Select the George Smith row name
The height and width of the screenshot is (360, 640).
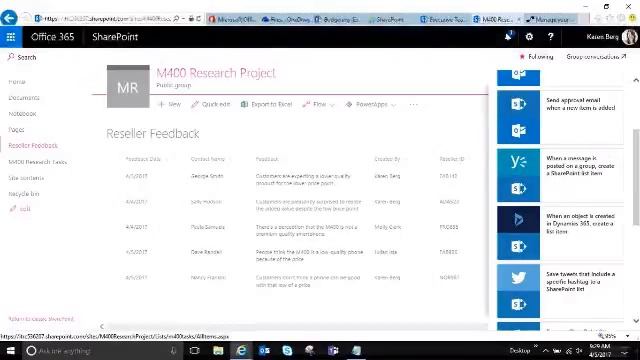point(207,176)
